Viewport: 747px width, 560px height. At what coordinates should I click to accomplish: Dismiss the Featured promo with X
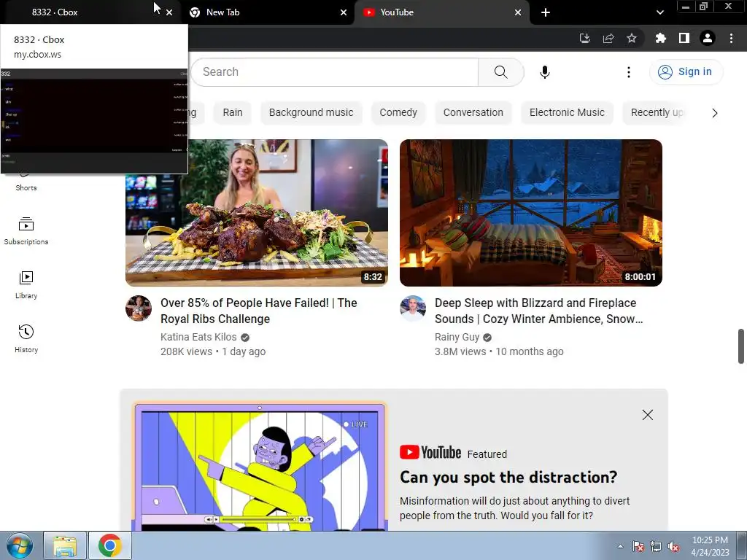(x=648, y=415)
